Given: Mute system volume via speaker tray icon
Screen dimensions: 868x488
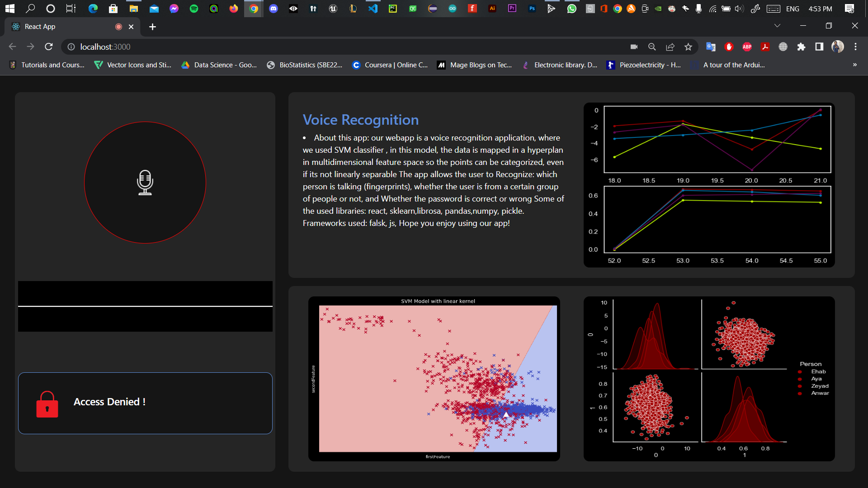Looking at the screenshot, I should [x=739, y=8].
